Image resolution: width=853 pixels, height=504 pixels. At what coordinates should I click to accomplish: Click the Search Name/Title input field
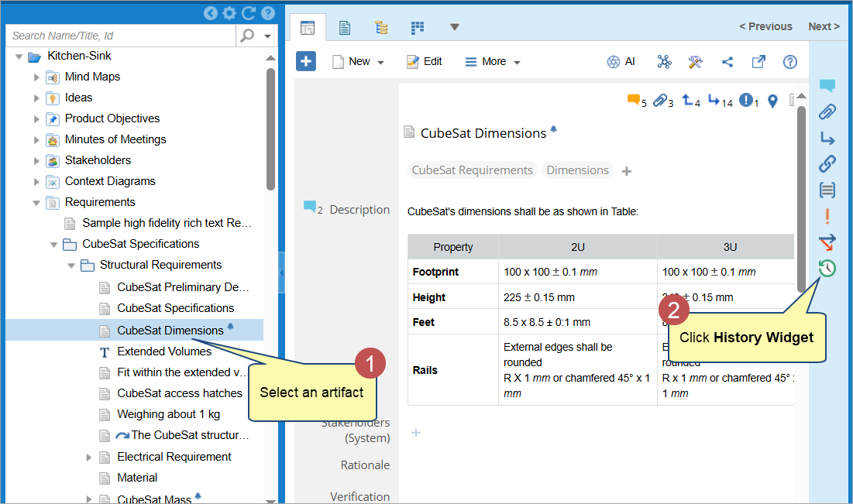point(120,36)
